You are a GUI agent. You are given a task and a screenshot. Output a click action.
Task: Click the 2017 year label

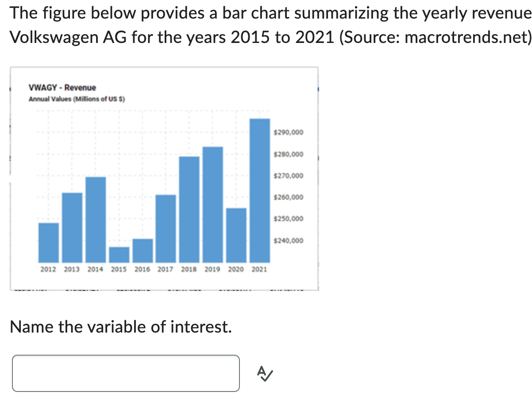[x=165, y=269]
